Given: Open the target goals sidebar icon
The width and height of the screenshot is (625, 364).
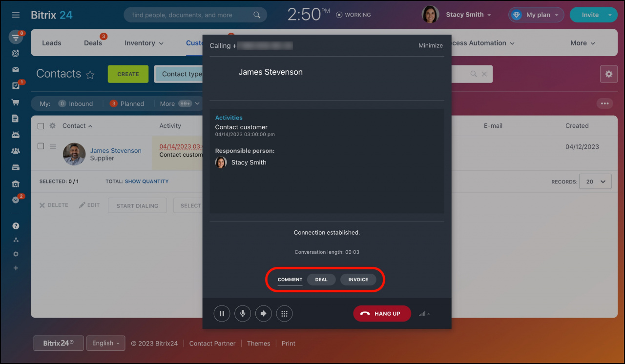Looking at the screenshot, I should tap(16, 53).
